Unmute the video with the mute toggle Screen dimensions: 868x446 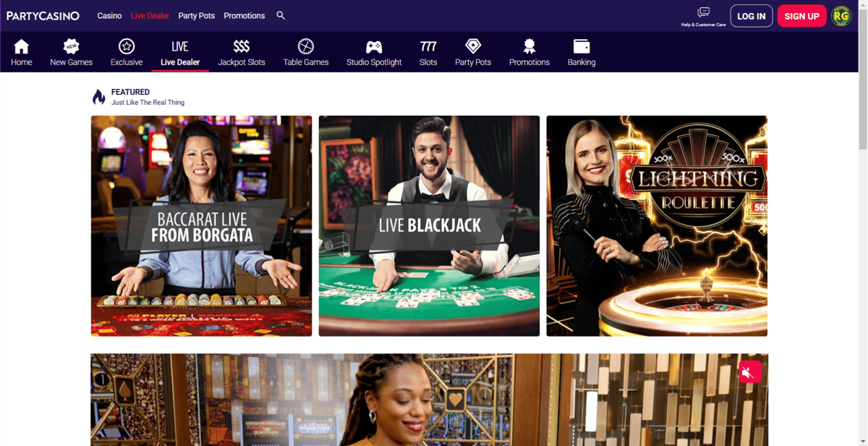click(x=749, y=372)
